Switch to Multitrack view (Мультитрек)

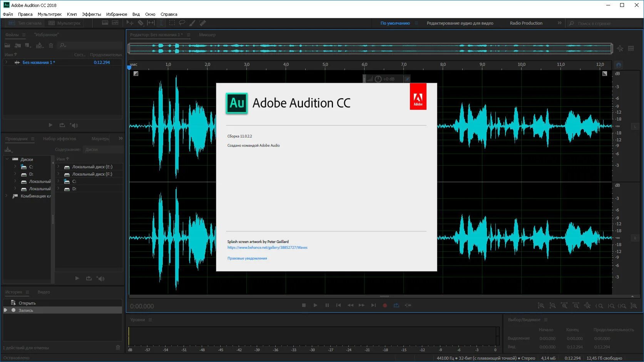[x=65, y=23]
